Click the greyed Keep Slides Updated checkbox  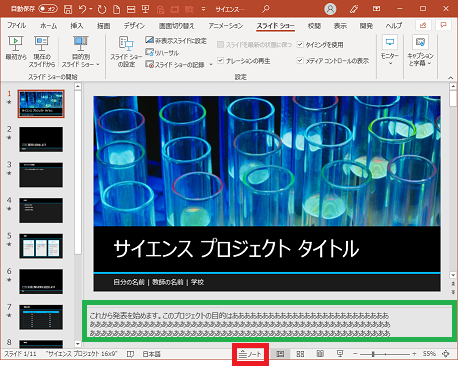coord(220,44)
